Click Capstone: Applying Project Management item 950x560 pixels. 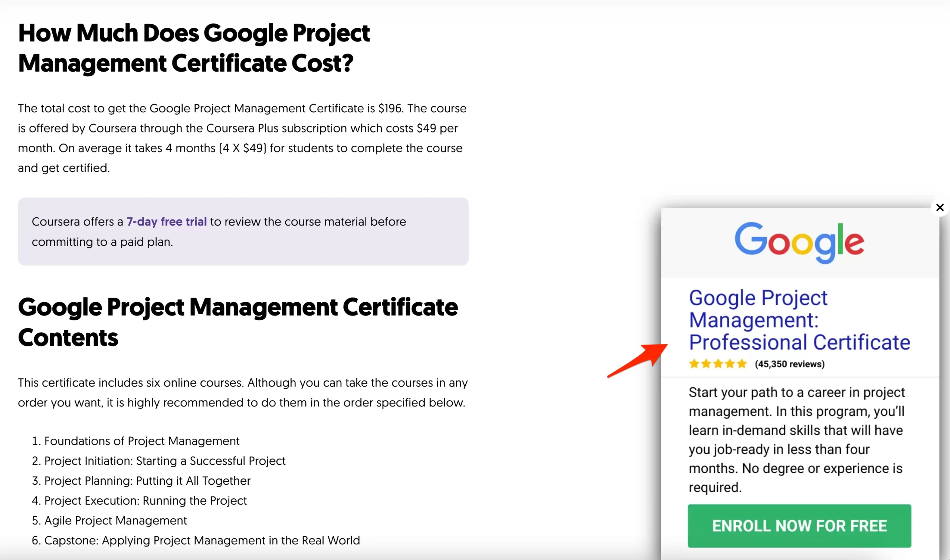tap(202, 540)
